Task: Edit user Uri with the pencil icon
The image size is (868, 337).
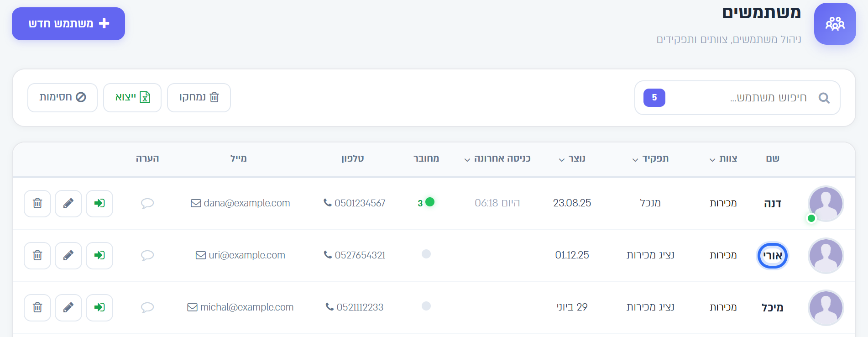Action: pos(68,255)
